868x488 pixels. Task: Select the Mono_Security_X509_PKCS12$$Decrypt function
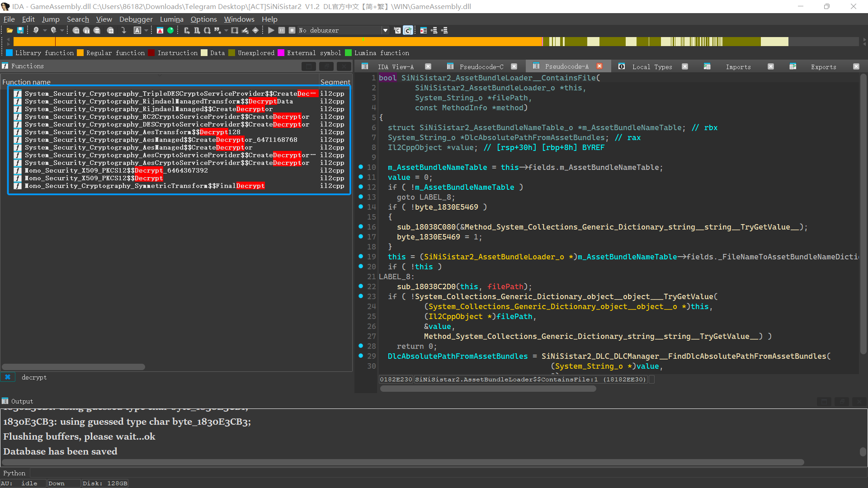pos(94,178)
